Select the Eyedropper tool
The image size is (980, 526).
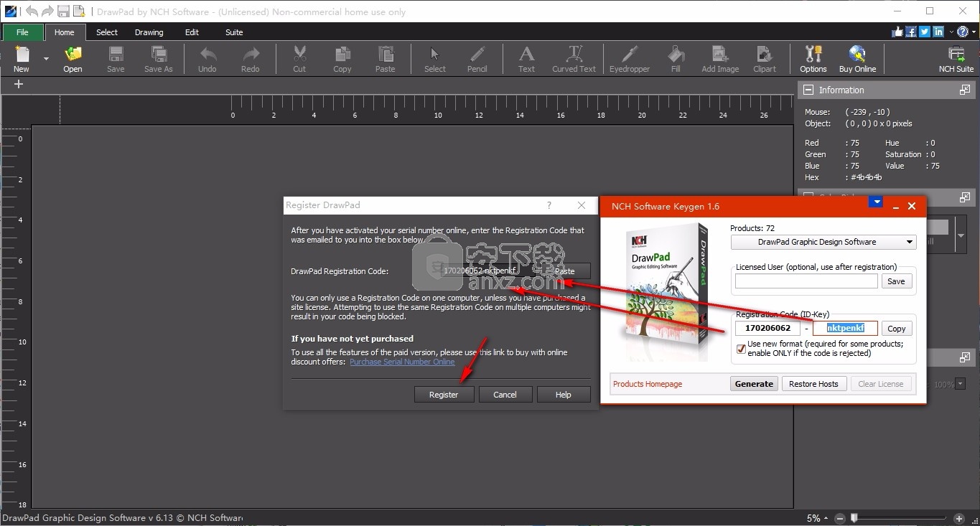pyautogui.click(x=630, y=59)
